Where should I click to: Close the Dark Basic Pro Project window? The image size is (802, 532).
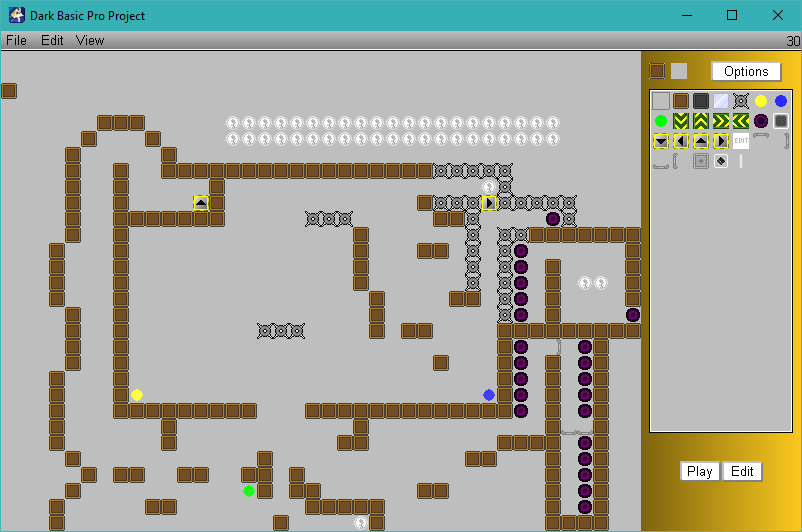coord(778,15)
